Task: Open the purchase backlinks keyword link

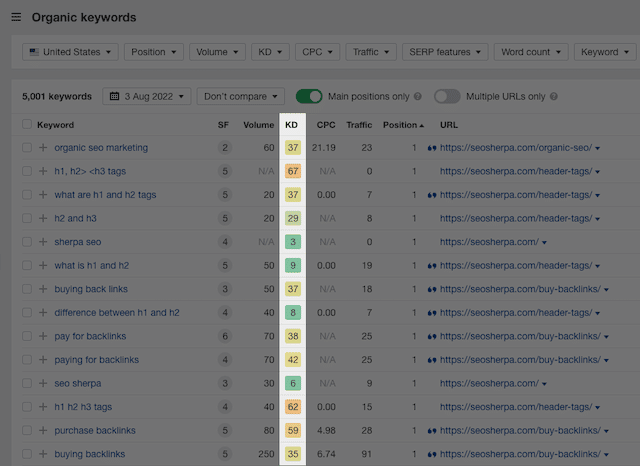Action: (95, 430)
